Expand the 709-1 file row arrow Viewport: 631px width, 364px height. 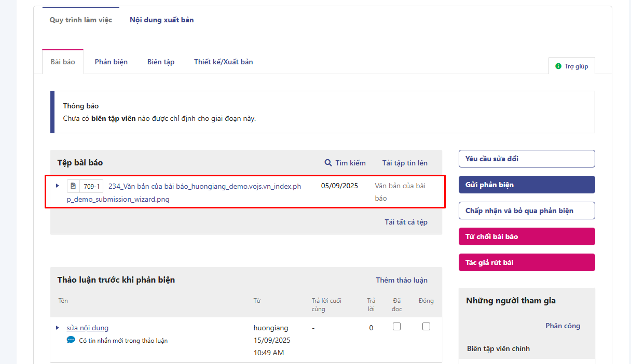(x=58, y=186)
